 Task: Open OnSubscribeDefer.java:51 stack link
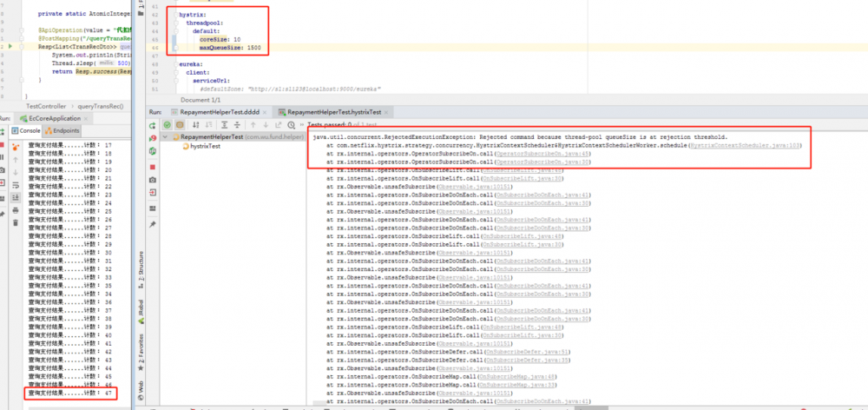527,352
